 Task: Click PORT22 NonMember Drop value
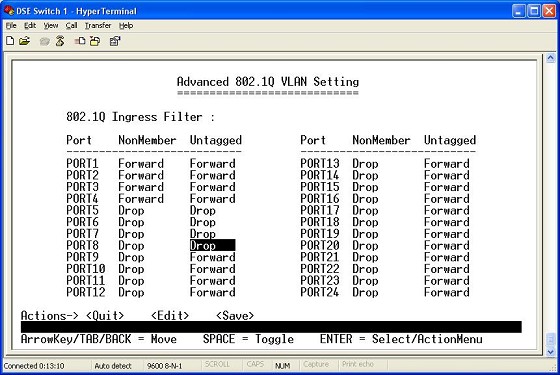pos(365,269)
